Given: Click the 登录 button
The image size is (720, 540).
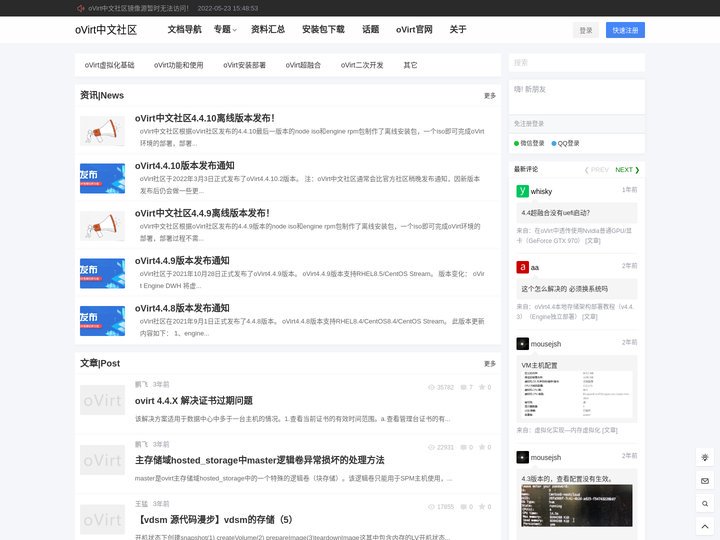Looking at the screenshot, I should [x=585, y=30].
